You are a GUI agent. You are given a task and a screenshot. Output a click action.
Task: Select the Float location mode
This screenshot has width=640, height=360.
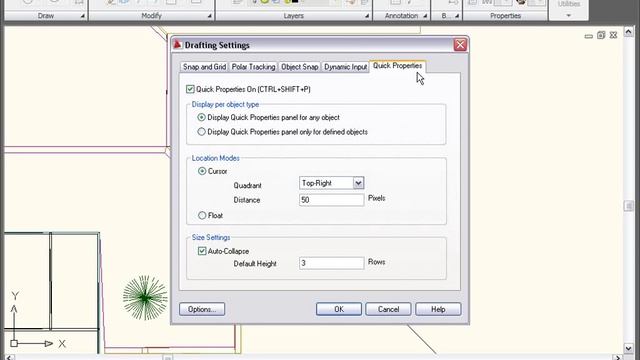click(x=202, y=215)
